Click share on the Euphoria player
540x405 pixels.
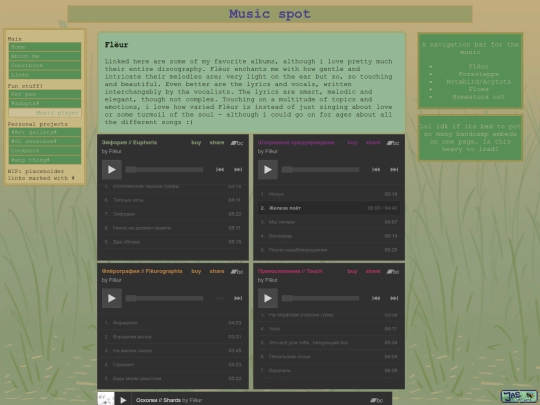tap(217, 143)
